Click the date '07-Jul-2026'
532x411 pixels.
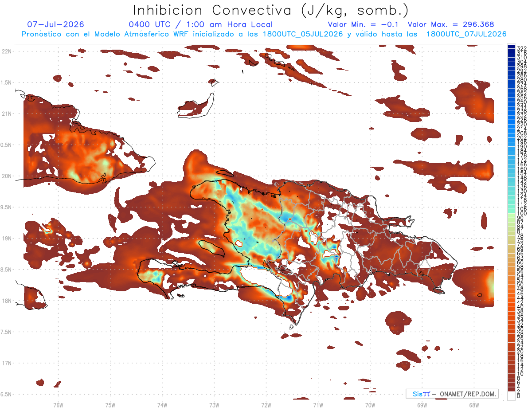55,24
